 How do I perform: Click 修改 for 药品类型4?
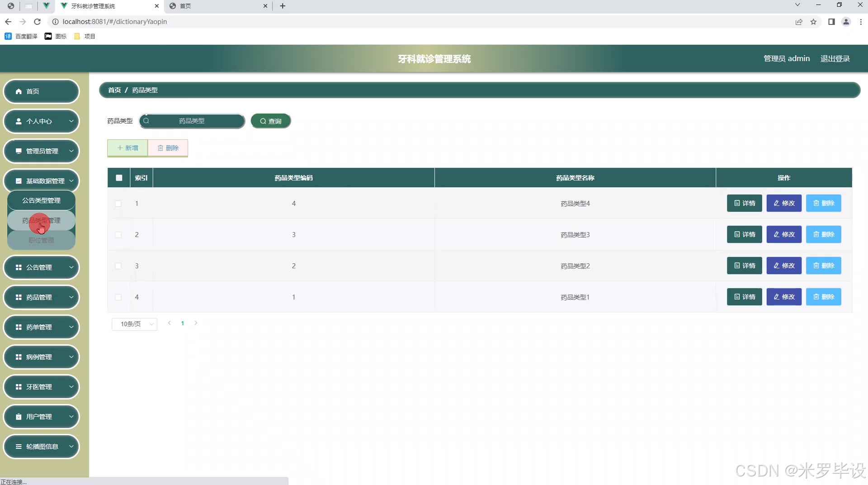pos(784,203)
